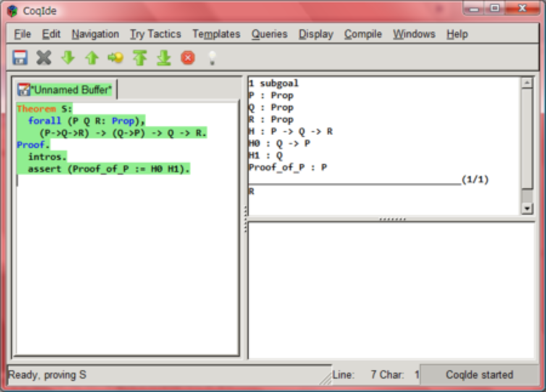The height and width of the screenshot is (392, 546).
Task: Click the Close buffer X icon
Action: click(x=44, y=58)
